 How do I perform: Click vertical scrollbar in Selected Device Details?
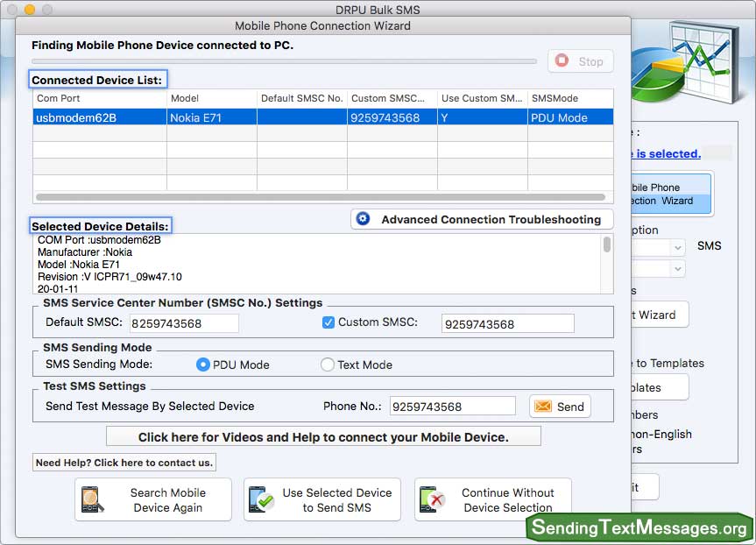[x=607, y=244]
